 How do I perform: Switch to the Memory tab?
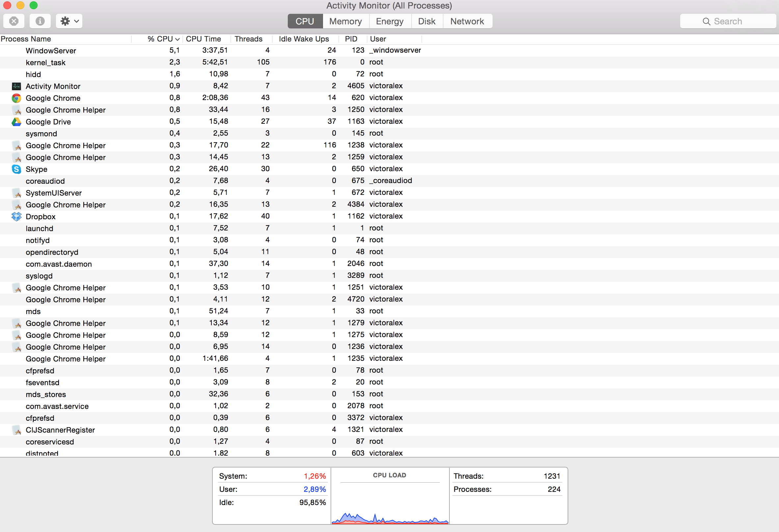345,21
